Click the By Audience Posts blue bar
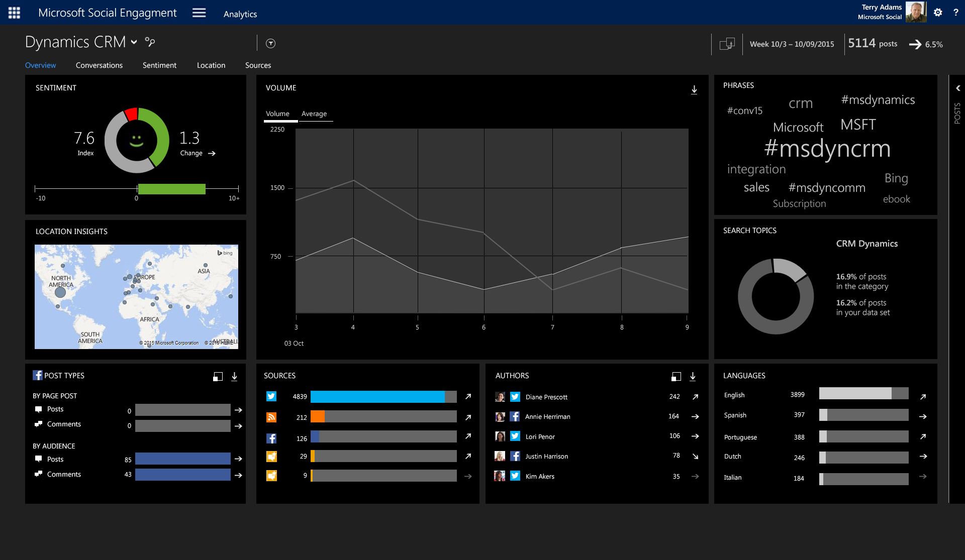 pos(182,459)
